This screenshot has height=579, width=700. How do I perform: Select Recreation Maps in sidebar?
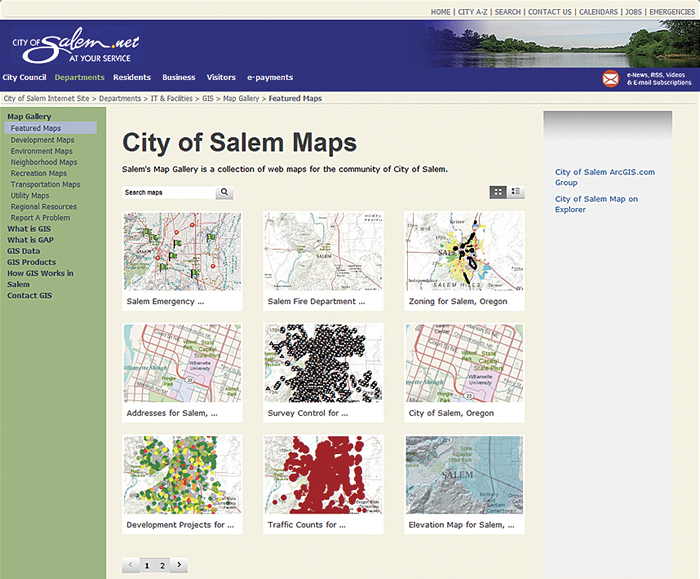coord(38,173)
